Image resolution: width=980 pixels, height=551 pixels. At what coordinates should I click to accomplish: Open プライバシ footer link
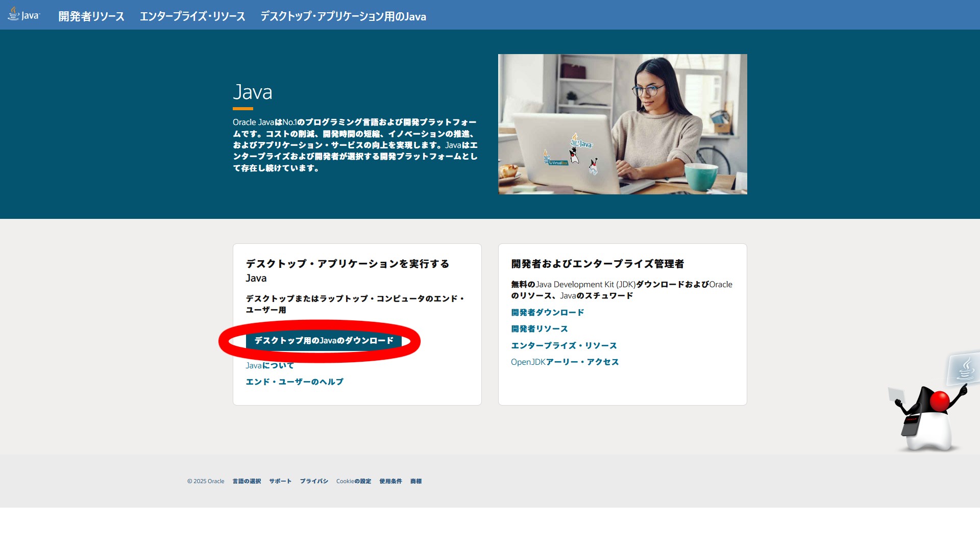[x=314, y=481]
